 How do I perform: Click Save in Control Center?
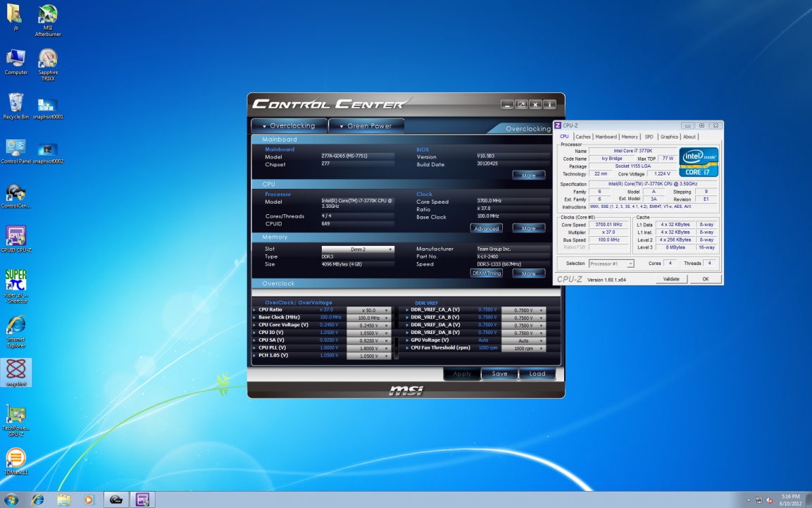click(x=499, y=373)
